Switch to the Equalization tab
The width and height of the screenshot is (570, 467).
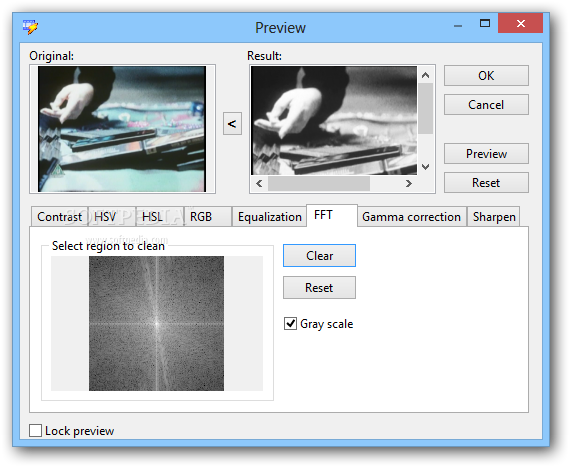[x=269, y=217]
